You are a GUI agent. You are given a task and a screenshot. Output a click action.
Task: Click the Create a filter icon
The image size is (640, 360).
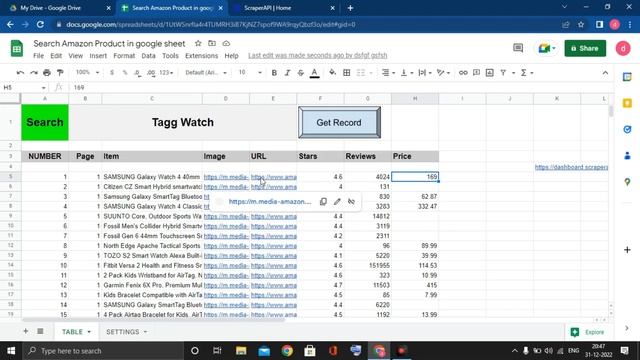point(503,73)
